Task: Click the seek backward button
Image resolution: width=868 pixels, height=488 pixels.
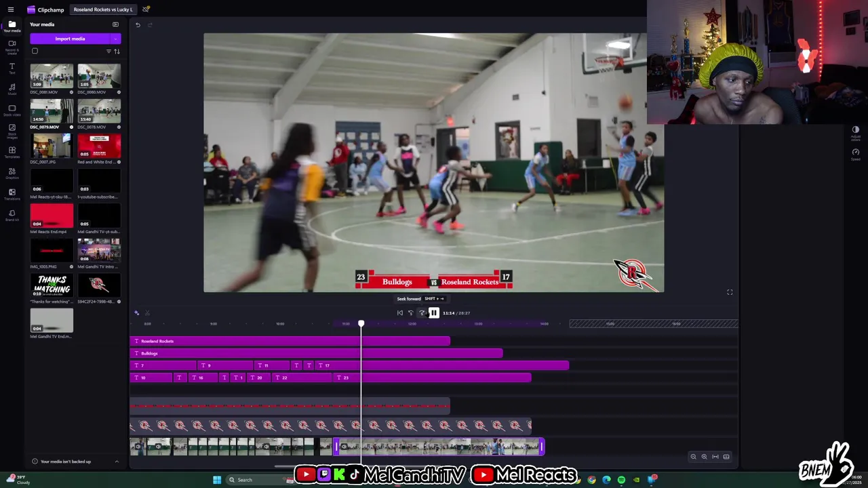Action: click(411, 313)
